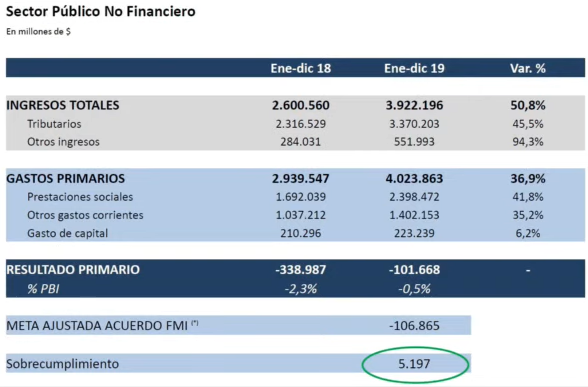Click the Sector Público No Financiero title
The height and width of the screenshot is (387, 588).
click(x=100, y=12)
